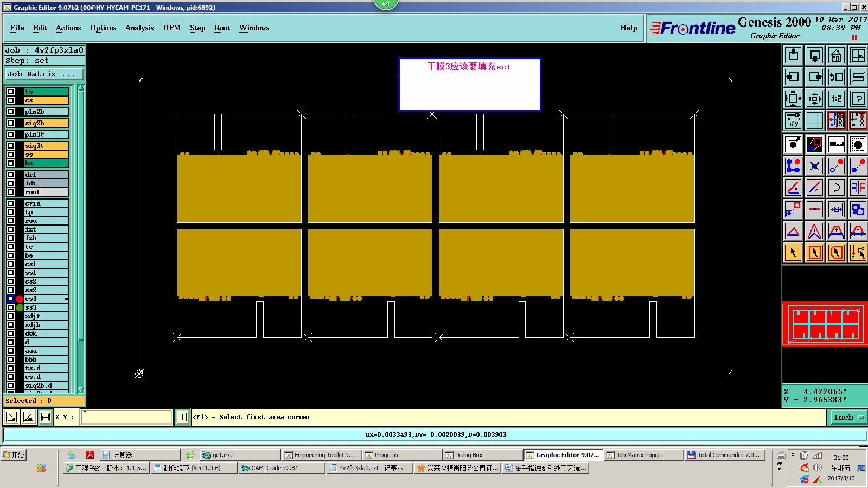Toggle the drl layer checkbox

click(11, 175)
